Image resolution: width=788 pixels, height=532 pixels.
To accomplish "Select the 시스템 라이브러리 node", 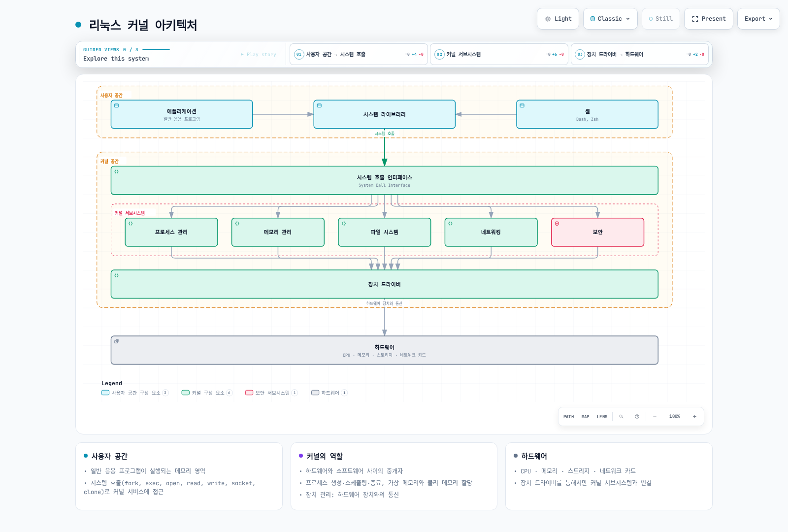I will pyautogui.click(x=385, y=114).
